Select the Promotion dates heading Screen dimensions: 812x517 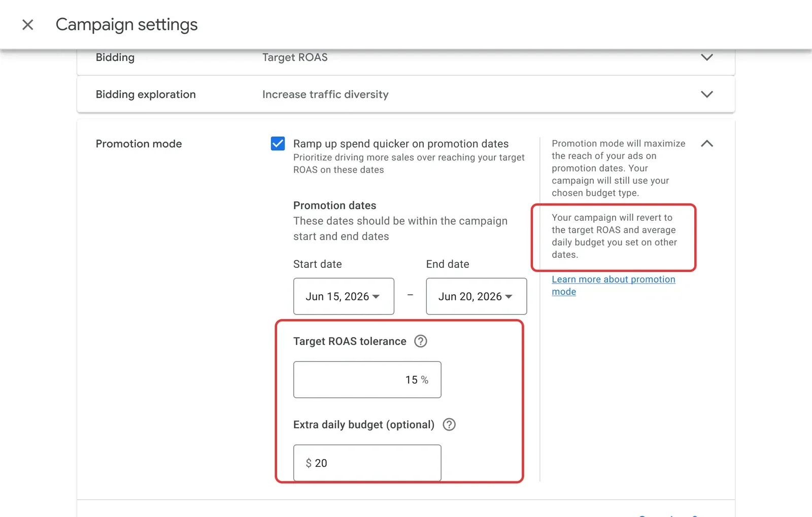pos(335,205)
